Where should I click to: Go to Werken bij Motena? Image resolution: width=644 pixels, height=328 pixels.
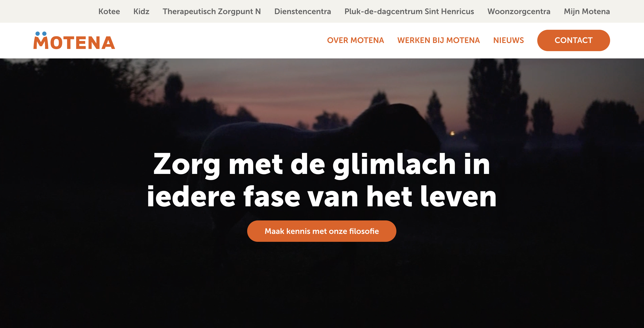pyautogui.click(x=438, y=40)
